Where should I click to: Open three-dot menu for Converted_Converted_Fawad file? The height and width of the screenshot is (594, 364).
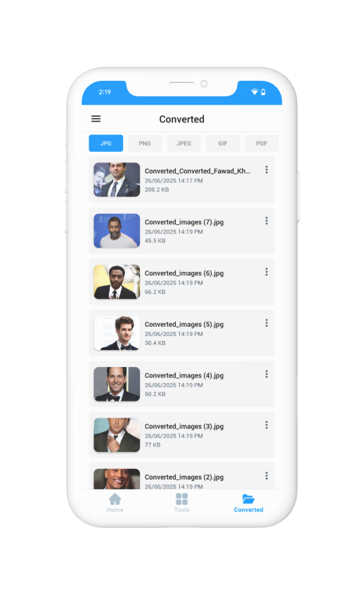point(266,169)
